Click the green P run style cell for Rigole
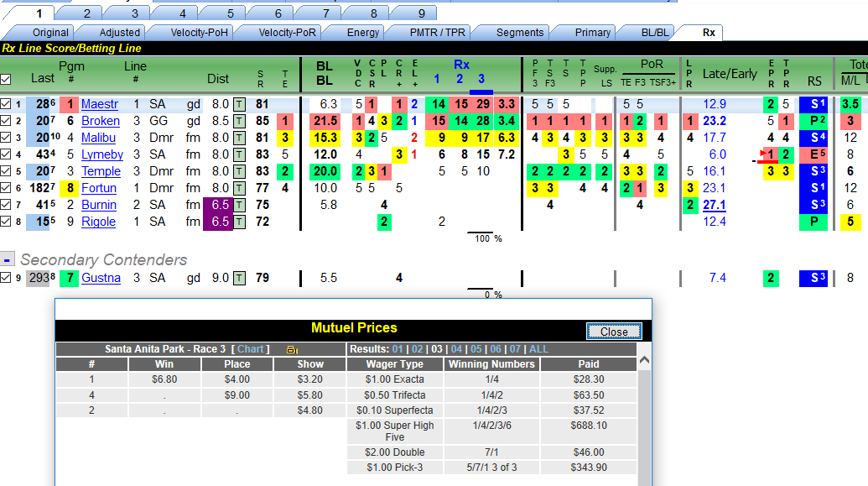Image resolution: width=868 pixels, height=486 pixels. 813,222
